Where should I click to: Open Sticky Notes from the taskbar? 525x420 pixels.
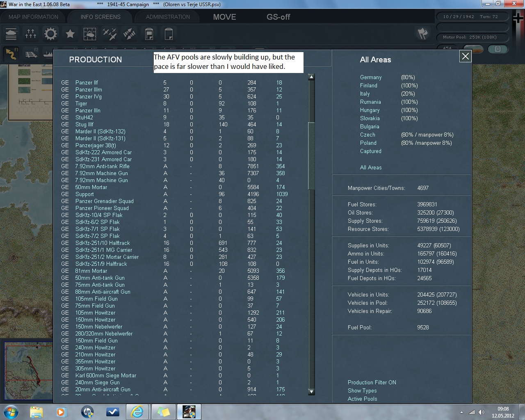pos(163,412)
